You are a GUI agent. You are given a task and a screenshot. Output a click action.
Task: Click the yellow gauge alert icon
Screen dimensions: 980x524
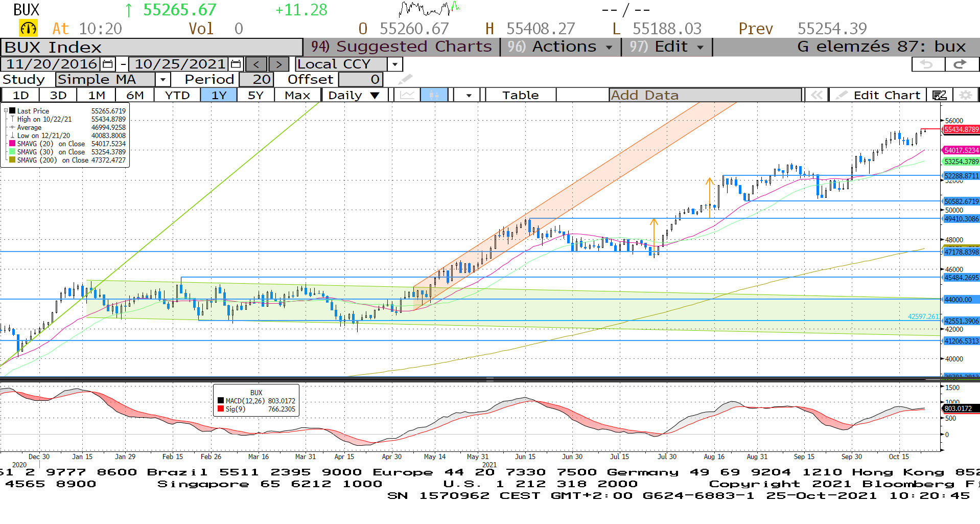(x=28, y=28)
